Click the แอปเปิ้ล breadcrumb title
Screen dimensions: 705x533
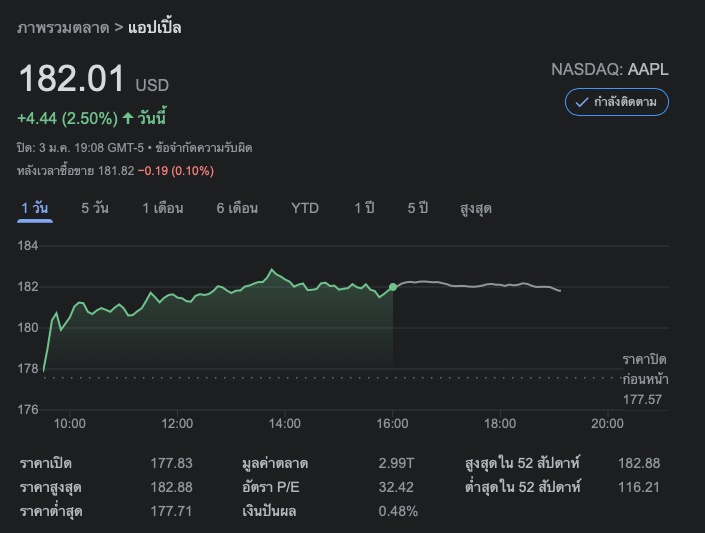click(x=155, y=27)
